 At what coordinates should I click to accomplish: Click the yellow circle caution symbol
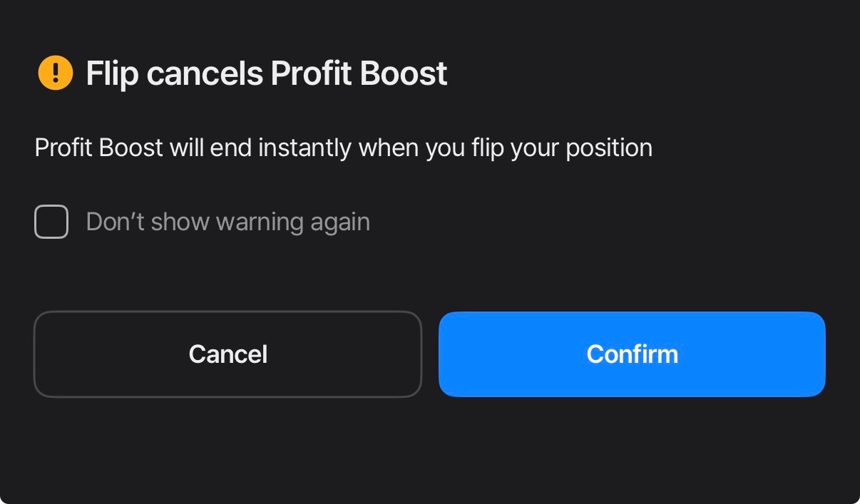click(55, 73)
